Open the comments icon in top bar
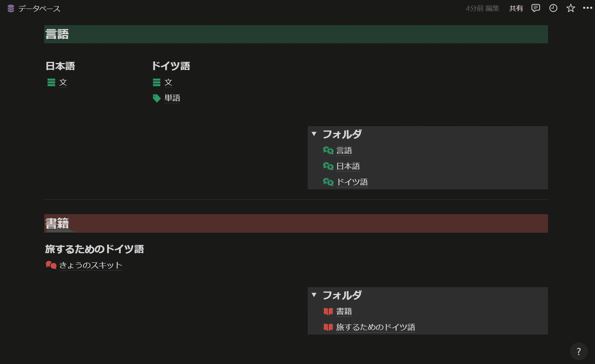This screenshot has height=364, width=595. coord(535,8)
